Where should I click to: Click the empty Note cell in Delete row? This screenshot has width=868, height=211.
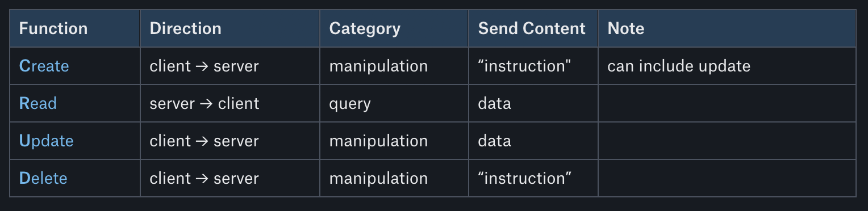727,178
